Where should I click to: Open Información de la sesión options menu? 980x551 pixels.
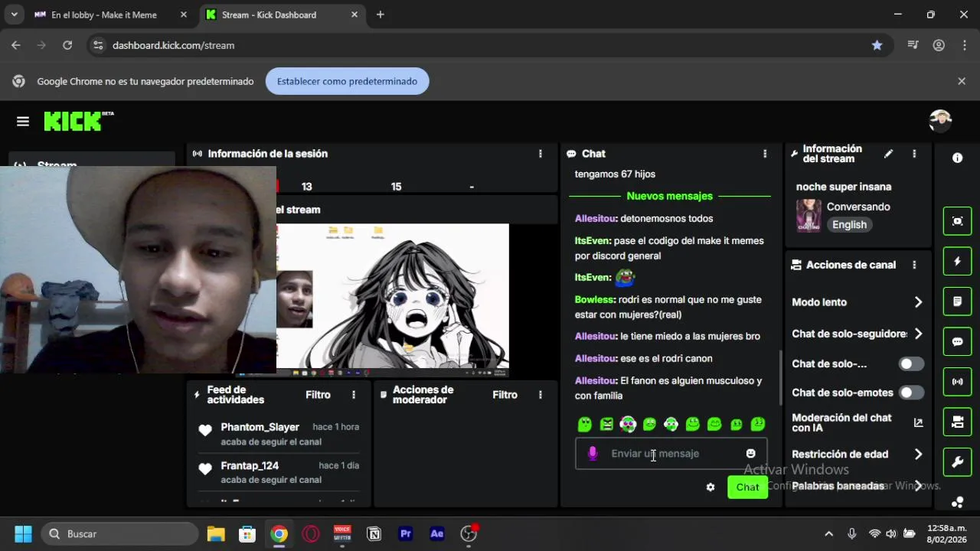(x=541, y=154)
